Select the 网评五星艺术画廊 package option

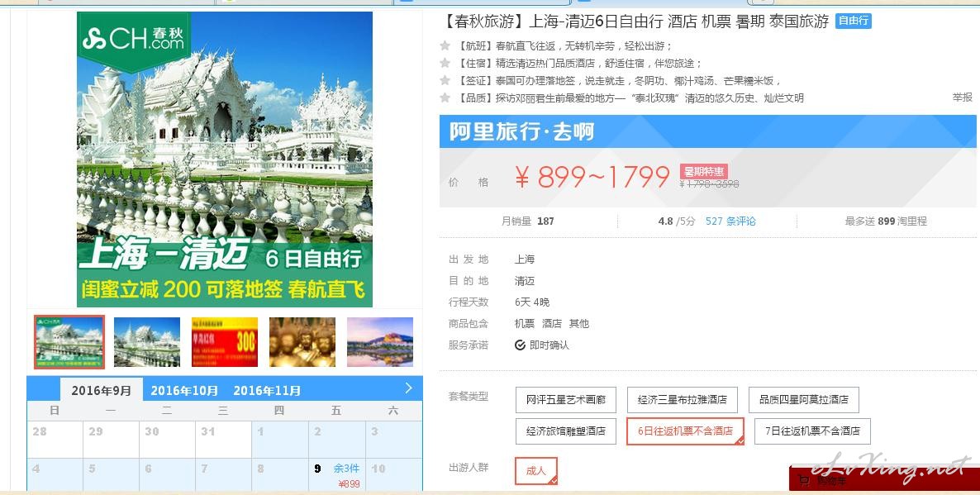point(566,399)
